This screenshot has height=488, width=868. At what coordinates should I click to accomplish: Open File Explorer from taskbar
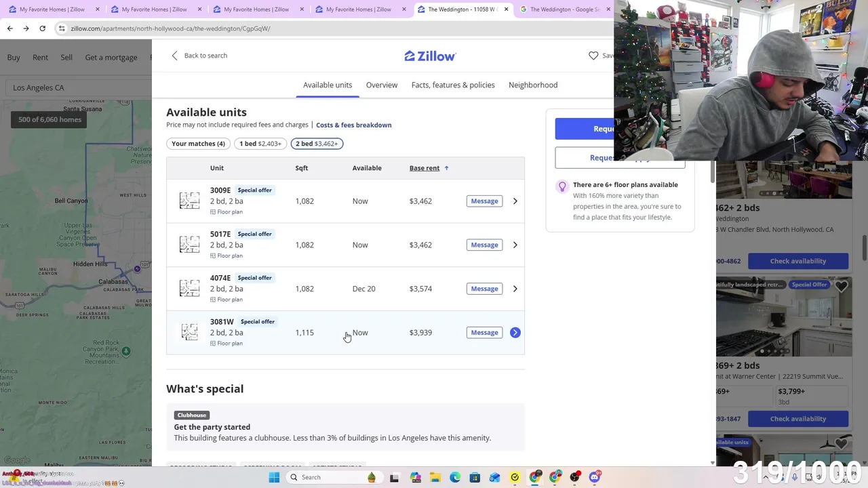pyautogui.click(x=435, y=477)
